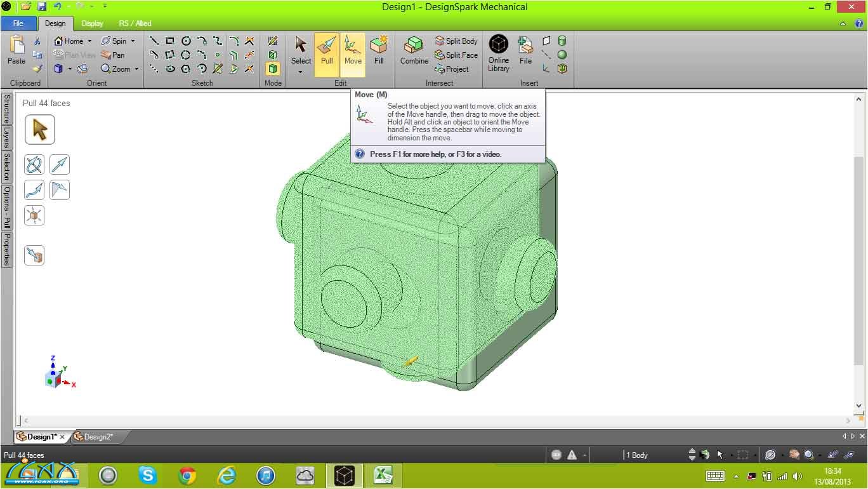Click the vertical scrollbar down arrow
Viewport: 868px width, 489px height.
859,406
